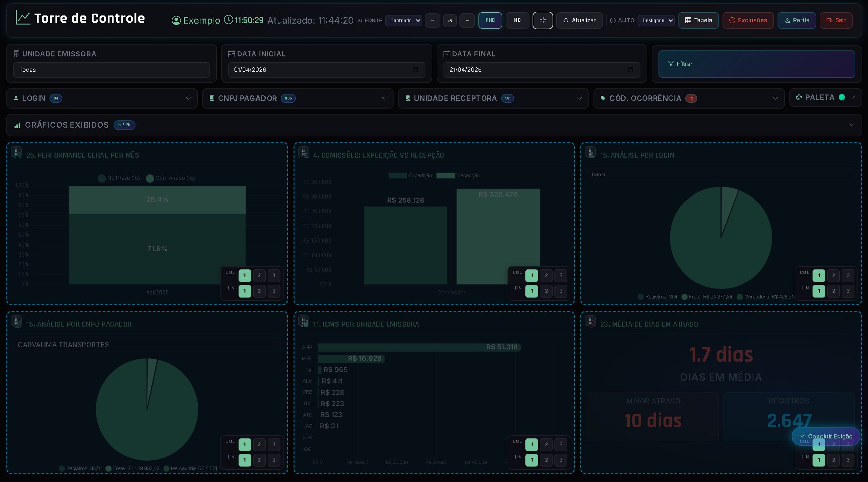Viewport: 868px width, 482px height.
Task: Open calendar picker icon in Data Inicial
Action: click(415, 70)
